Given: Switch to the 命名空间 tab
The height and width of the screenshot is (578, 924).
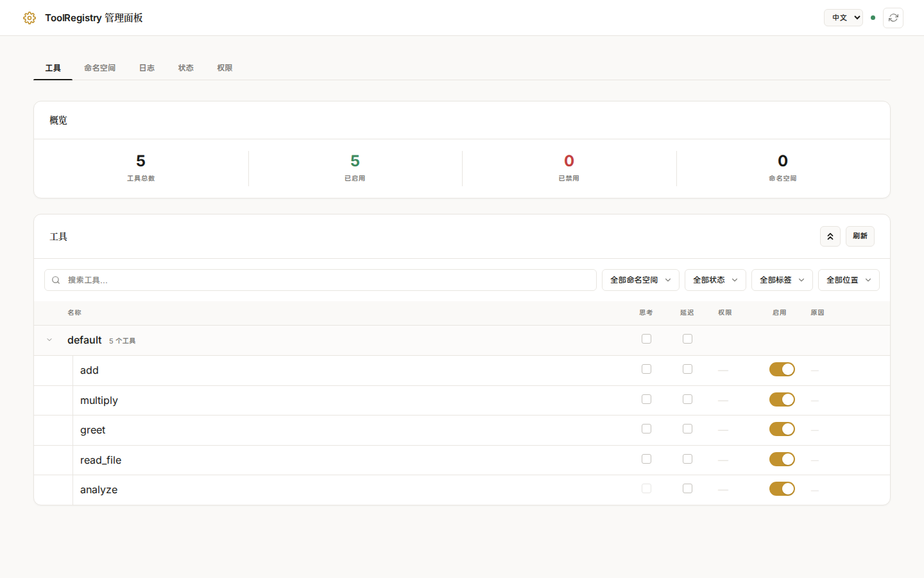Looking at the screenshot, I should pyautogui.click(x=99, y=68).
